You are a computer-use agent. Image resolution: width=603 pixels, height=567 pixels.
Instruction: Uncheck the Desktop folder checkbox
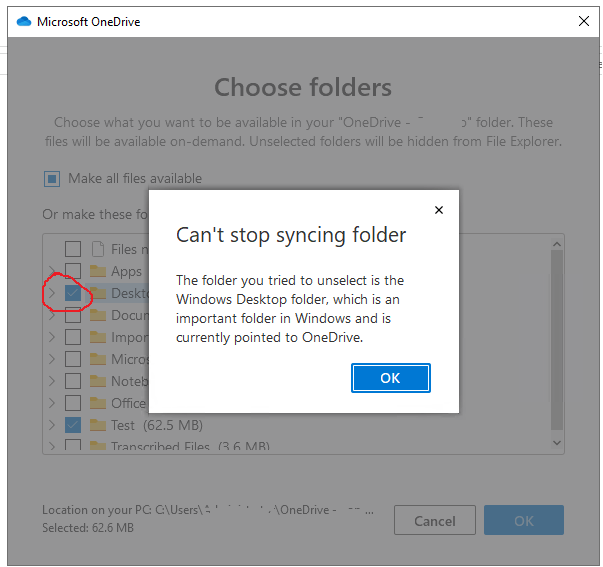coord(73,293)
